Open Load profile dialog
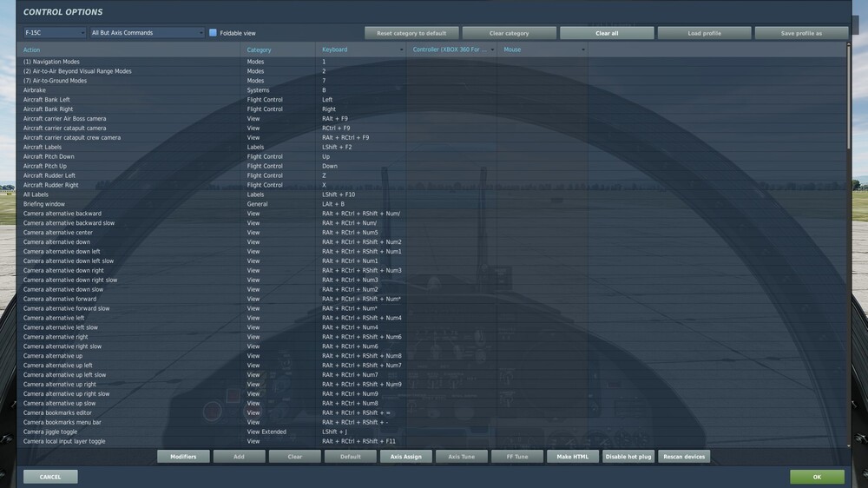 704,33
